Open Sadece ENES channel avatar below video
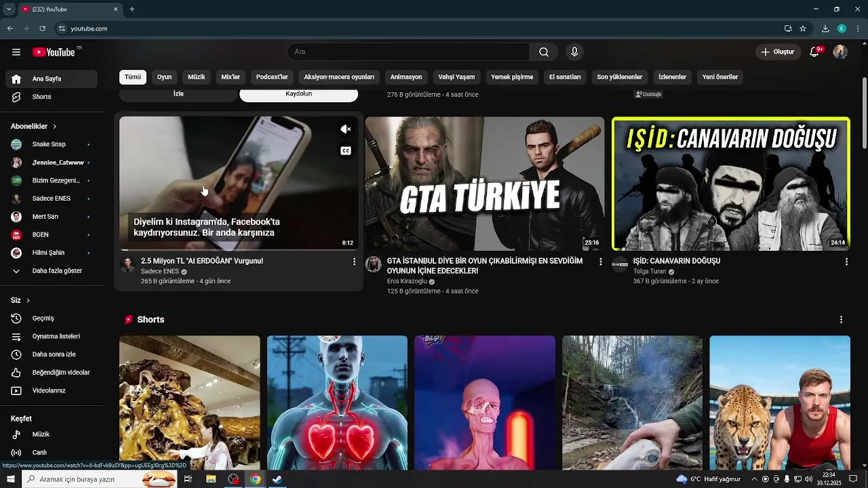This screenshot has height=488, width=868. pyautogui.click(x=128, y=264)
